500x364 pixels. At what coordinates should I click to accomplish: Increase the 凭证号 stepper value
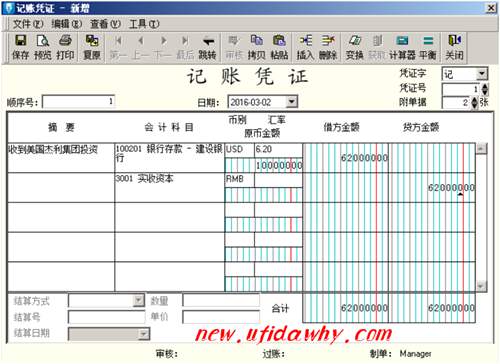(x=485, y=86)
